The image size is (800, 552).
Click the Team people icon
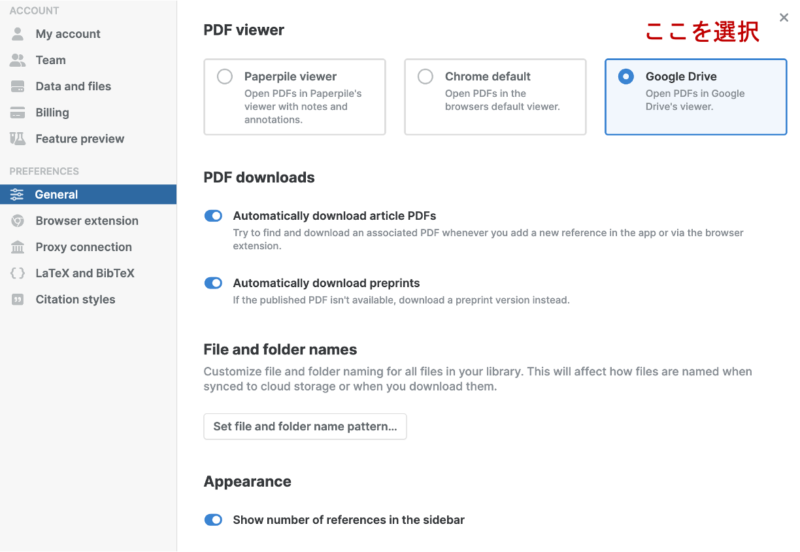point(17,60)
